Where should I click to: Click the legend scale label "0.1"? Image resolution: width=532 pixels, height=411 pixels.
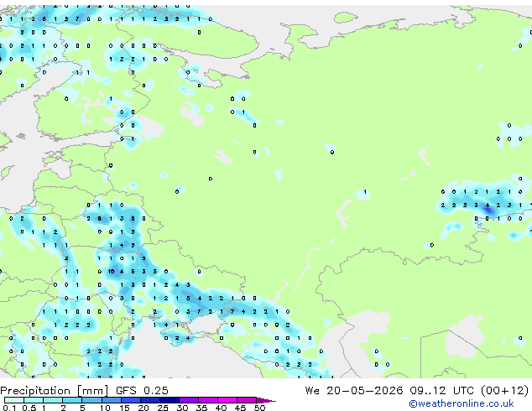[x=9, y=408]
